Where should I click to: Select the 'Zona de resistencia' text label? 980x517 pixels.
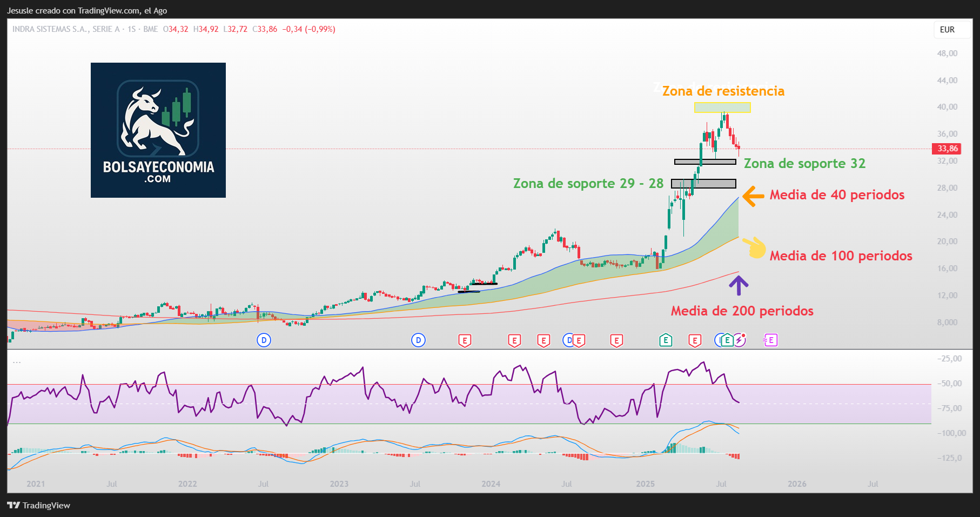pyautogui.click(x=723, y=91)
